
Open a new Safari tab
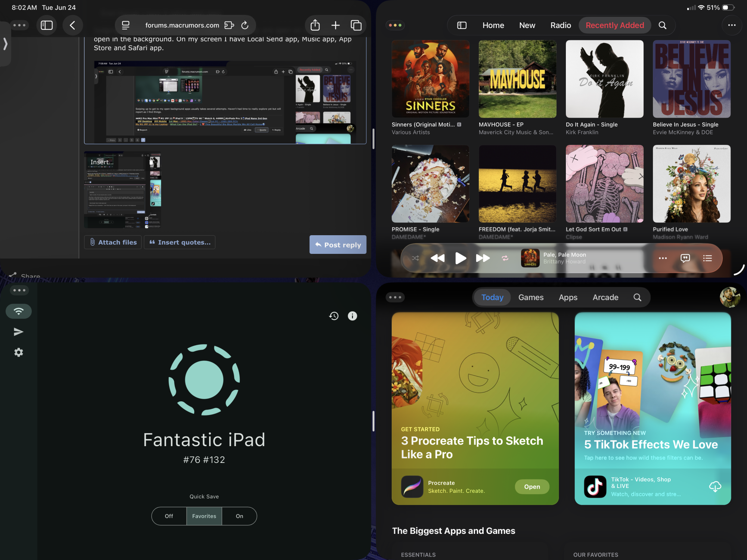(x=335, y=25)
